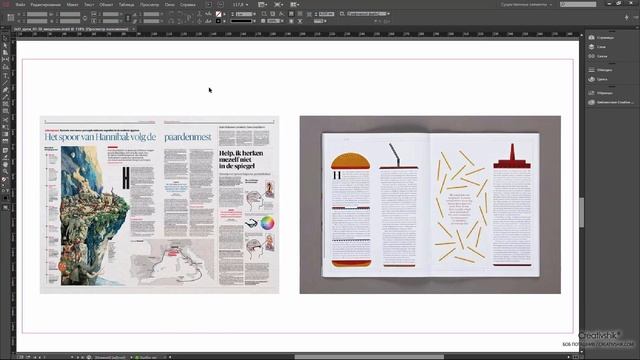Click the horizontal scrollbar thumb
The width and height of the screenshot is (640, 360).
coord(369,357)
